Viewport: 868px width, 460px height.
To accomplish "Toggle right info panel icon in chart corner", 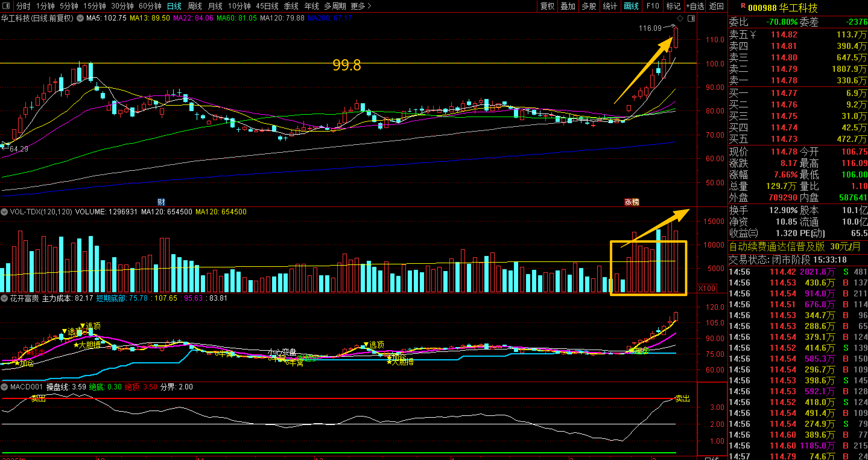I will tap(691, 18).
